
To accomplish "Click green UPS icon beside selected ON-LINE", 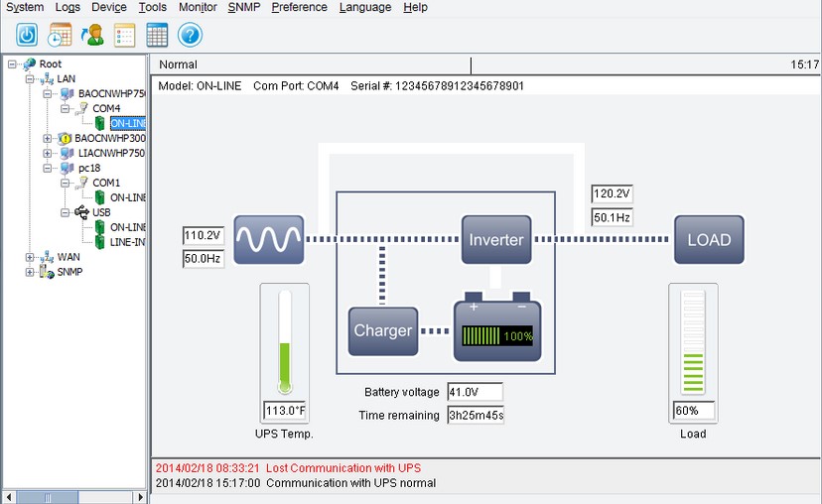I will pyautogui.click(x=99, y=124).
